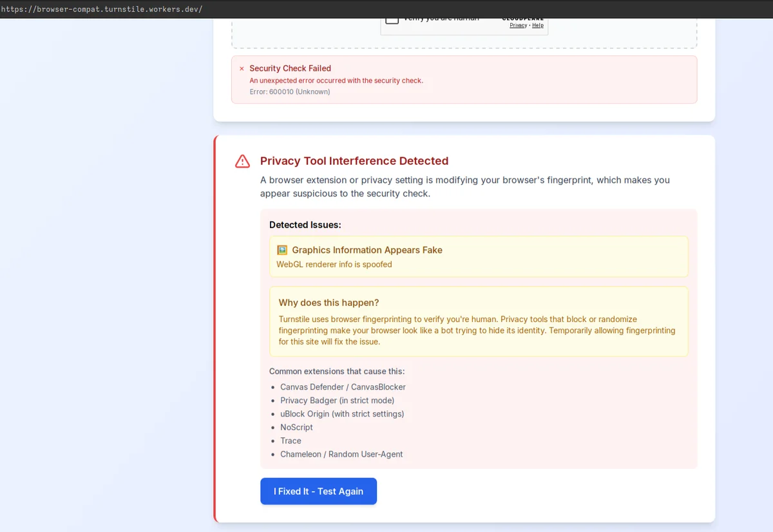Select uBlock Origin (with strict settings) item
The height and width of the screenshot is (532, 773).
click(342, 414)
